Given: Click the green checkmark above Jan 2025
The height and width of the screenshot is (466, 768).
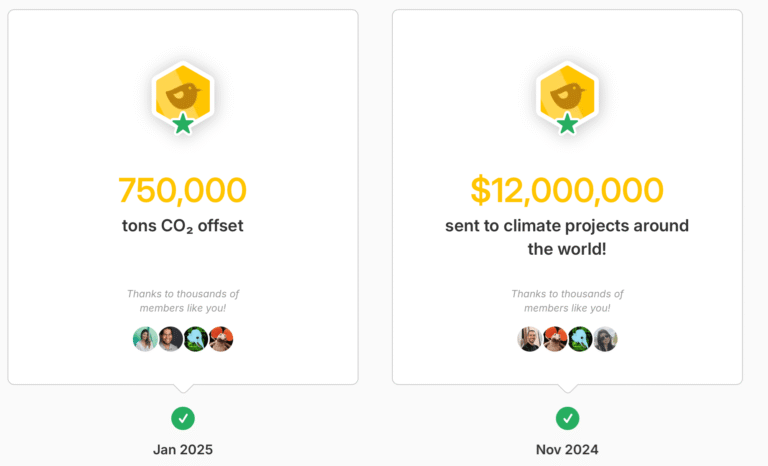Looking at the screenshot, I should click(x=183, y=418).
